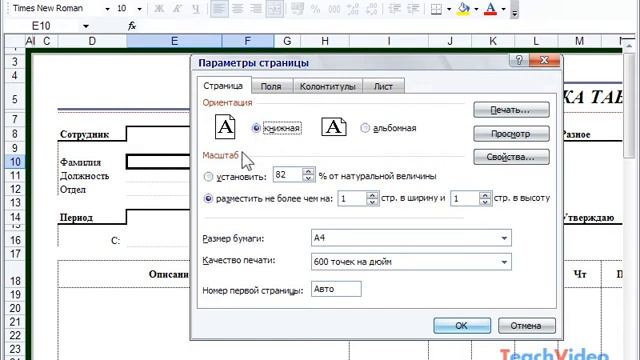Select разместить не более чем radio button
The width and height of the screenshot is (640, 360).
pyautogui.click(x=208, y=199)
